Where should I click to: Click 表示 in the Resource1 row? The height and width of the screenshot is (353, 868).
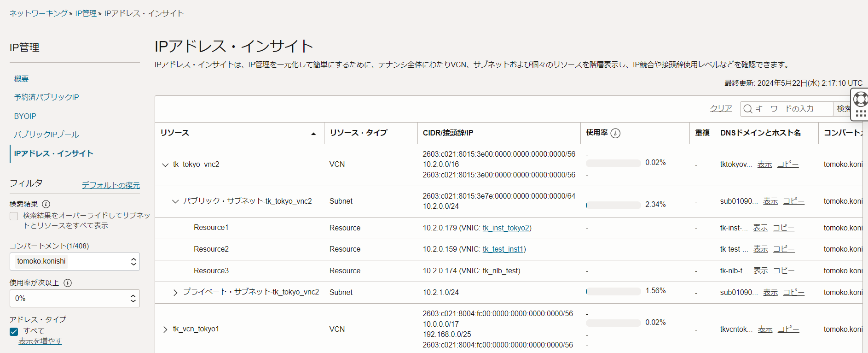[x=760, y=228]
